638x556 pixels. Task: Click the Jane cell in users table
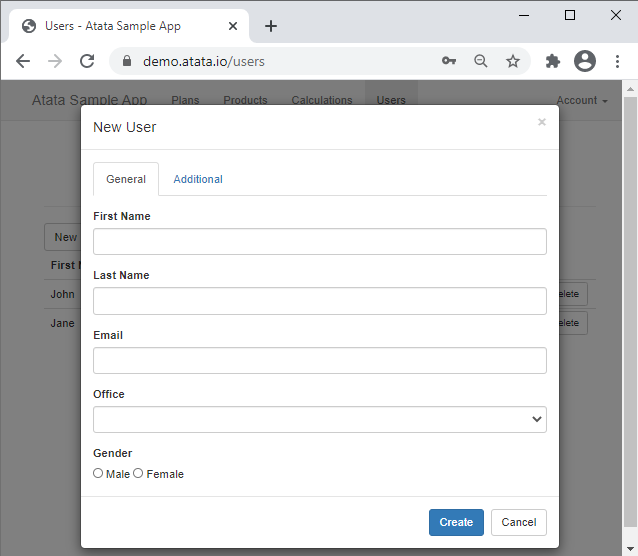[62, 323]
